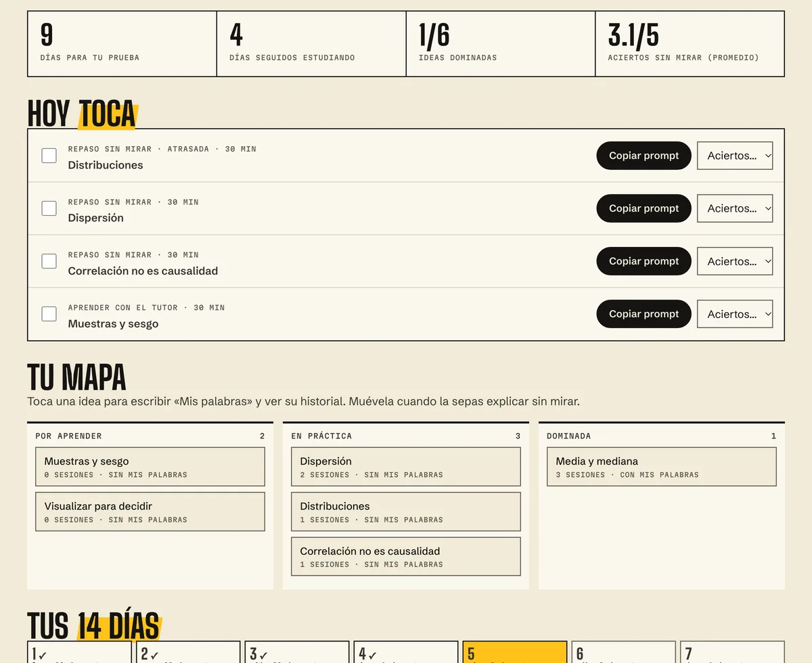Click the "Hoy toca" heading

pyautogui.click(x=82, y=114)
